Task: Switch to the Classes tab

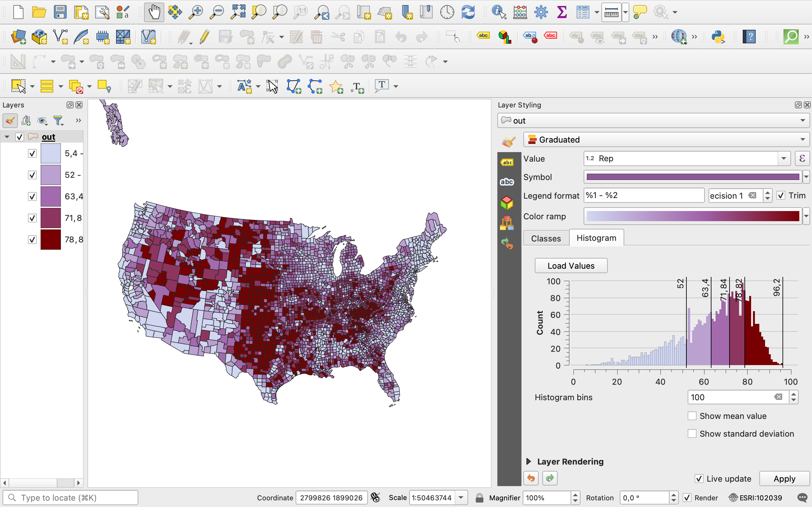Action: [x=546, y=238]
